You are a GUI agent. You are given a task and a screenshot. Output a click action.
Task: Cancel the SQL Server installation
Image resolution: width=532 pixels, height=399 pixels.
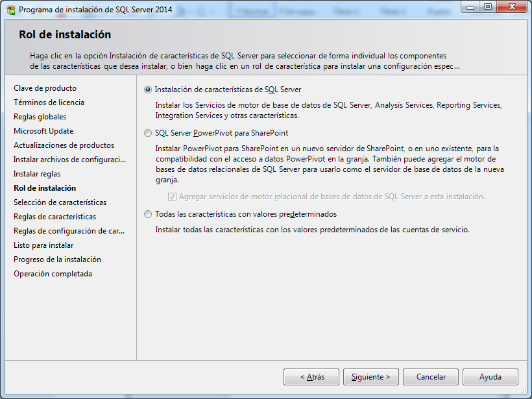coord(431,377)
